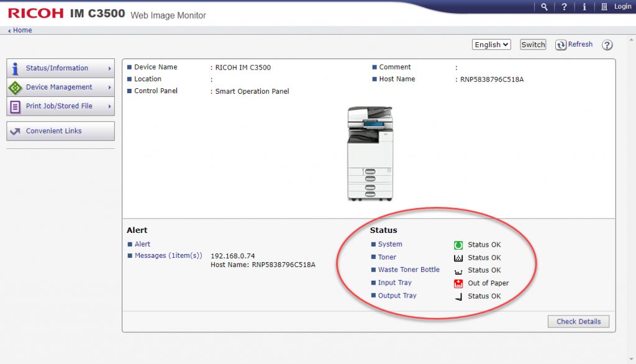Viewport: 636px width, 364px height.
Task: Select the 'Host Name: RNP5838796C518A' alert message
Action: point(263,265)
